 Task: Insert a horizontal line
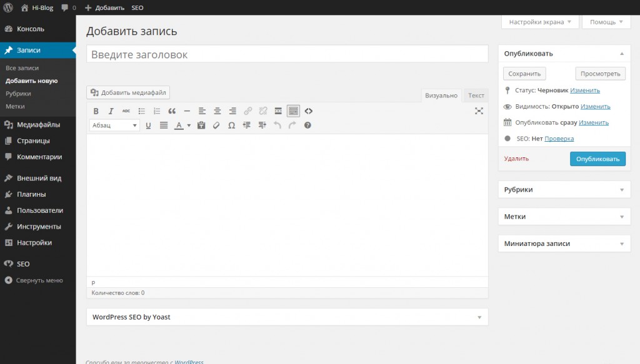[187, 111]
